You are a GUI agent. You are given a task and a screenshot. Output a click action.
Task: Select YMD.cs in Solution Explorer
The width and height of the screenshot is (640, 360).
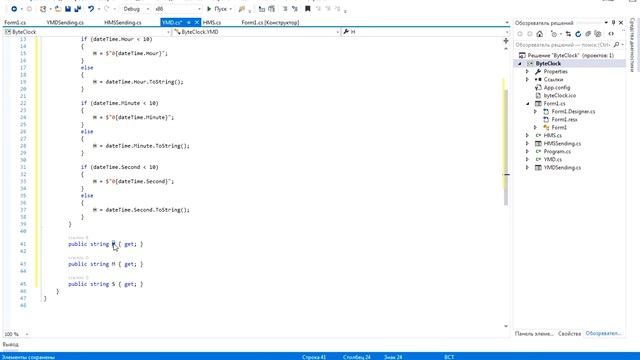(x=553, y=159)
